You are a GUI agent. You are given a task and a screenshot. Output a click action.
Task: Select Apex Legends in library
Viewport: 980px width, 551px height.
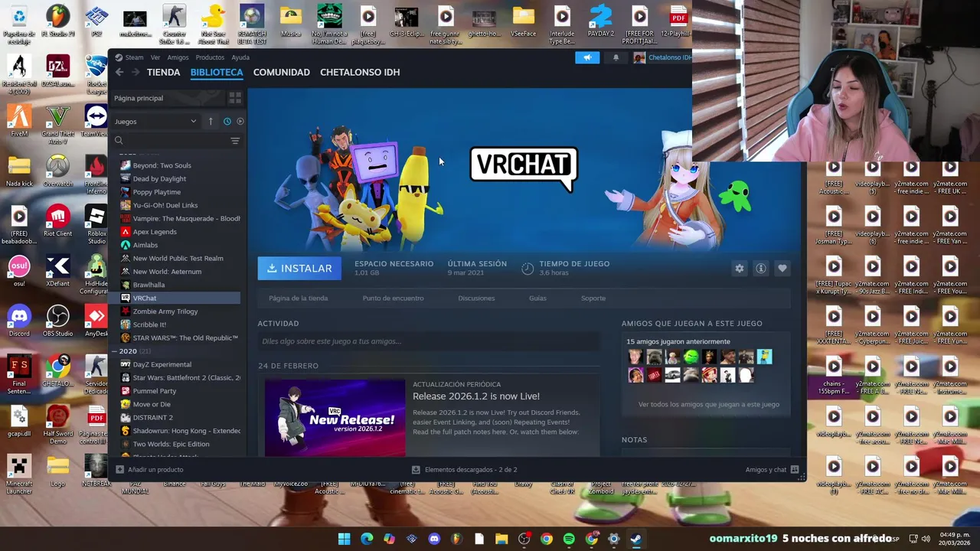pos(155,232)
